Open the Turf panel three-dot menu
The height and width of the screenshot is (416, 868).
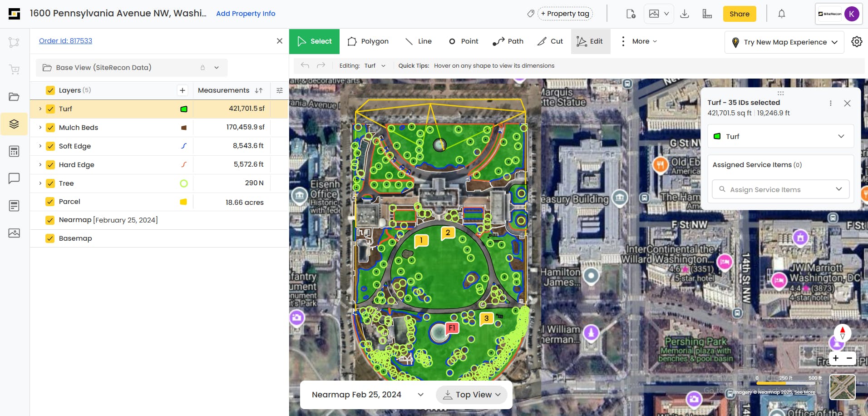click(831, 103)
